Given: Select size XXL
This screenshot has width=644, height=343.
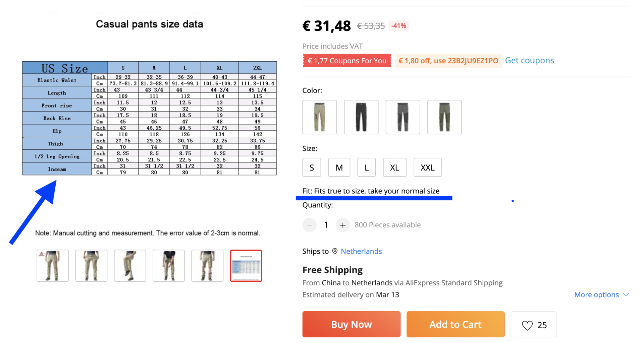Looking at the screenshot, I should click(x=427, y=167).
